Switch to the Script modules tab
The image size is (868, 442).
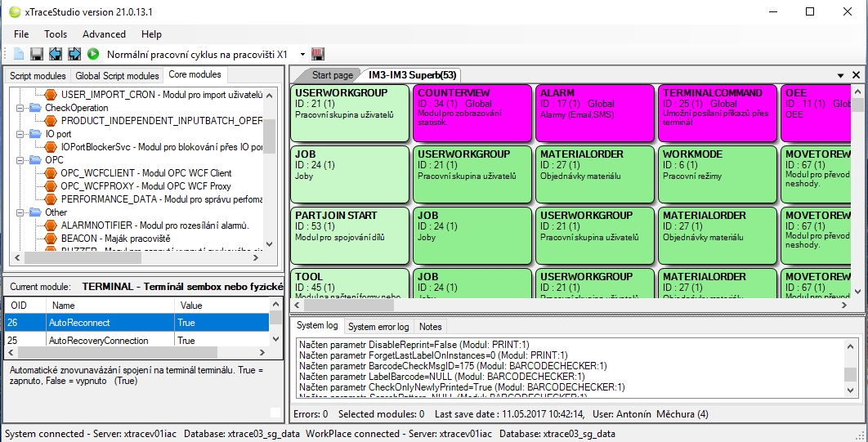[38, 76]
